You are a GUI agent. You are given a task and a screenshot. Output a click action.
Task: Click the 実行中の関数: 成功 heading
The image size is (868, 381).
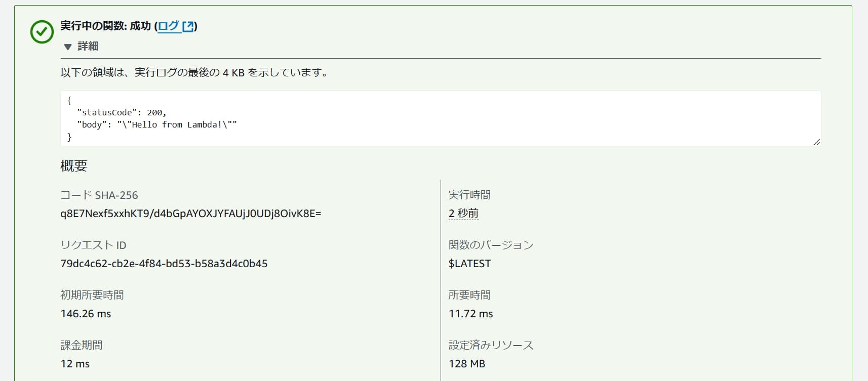[105, 26]
